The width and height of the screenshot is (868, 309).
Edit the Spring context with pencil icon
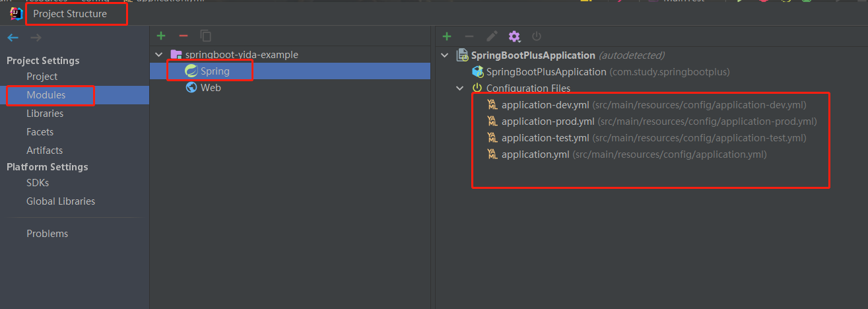(492, 36)
